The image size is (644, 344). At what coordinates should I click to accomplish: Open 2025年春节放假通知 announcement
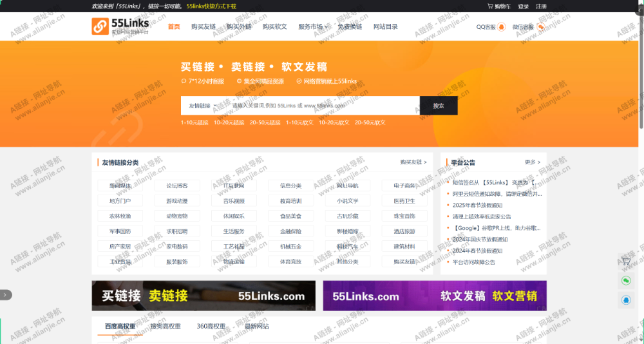(x=477, y=205)
